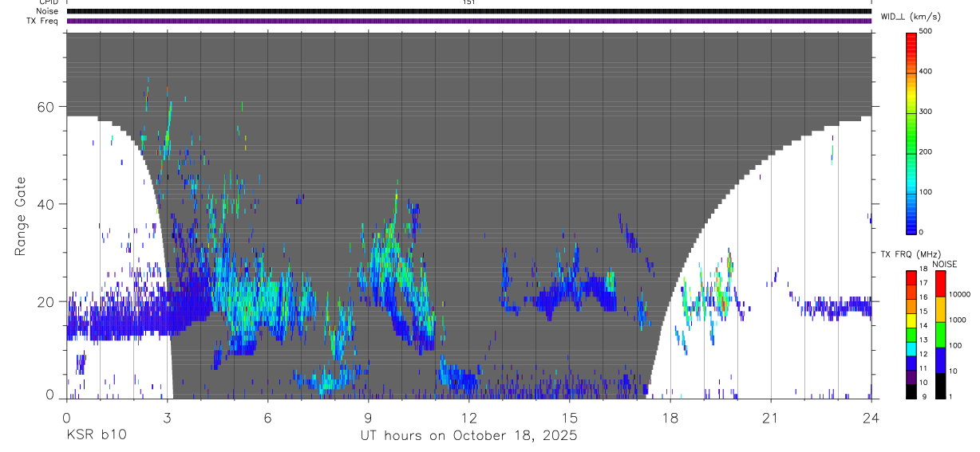This screenshot has width=980, height=452.
Task: Click the 100 tick on width colorbar
Action: 926,192
